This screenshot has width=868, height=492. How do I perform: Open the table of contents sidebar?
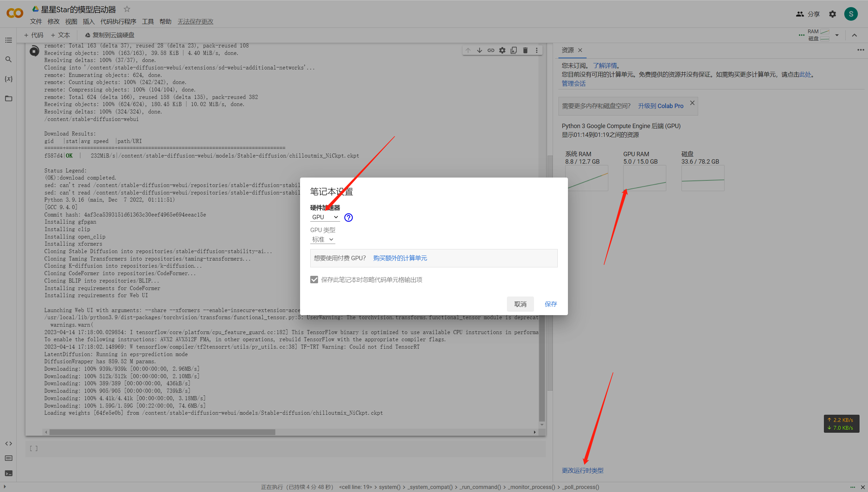[x=8, y=40]
